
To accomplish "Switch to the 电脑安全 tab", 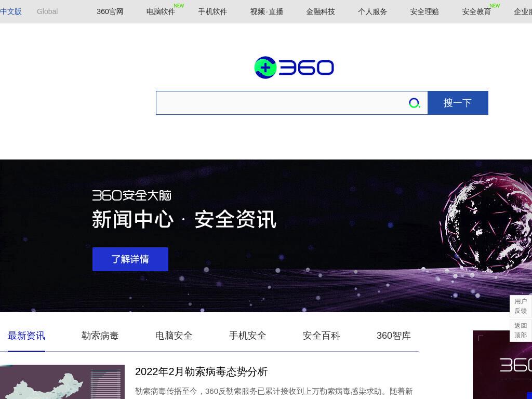I will point(174,336).
